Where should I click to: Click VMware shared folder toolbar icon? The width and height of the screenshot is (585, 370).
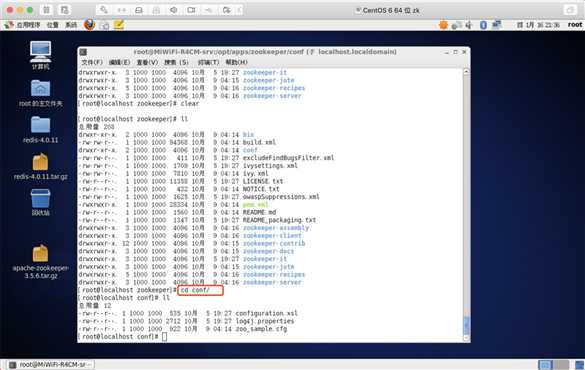click(226, 10)
